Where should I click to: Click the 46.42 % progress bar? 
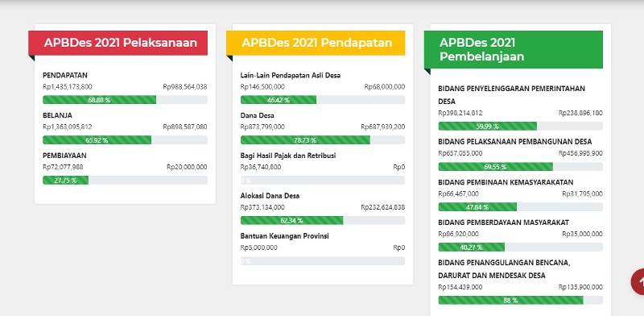coord(323,100)
